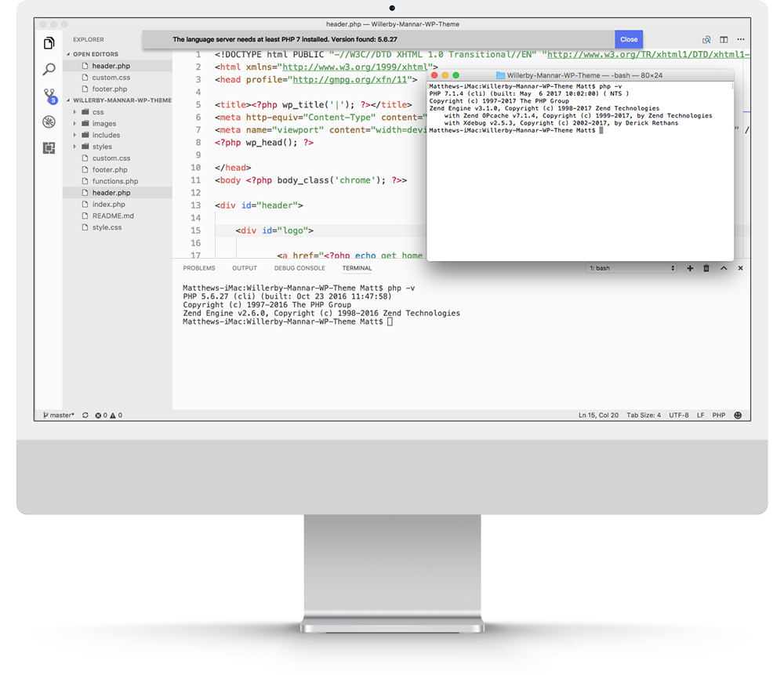Open the Explorer icon at top of activity bar
784x675 pixels.
pyautogui.click(x=49, y=43)
